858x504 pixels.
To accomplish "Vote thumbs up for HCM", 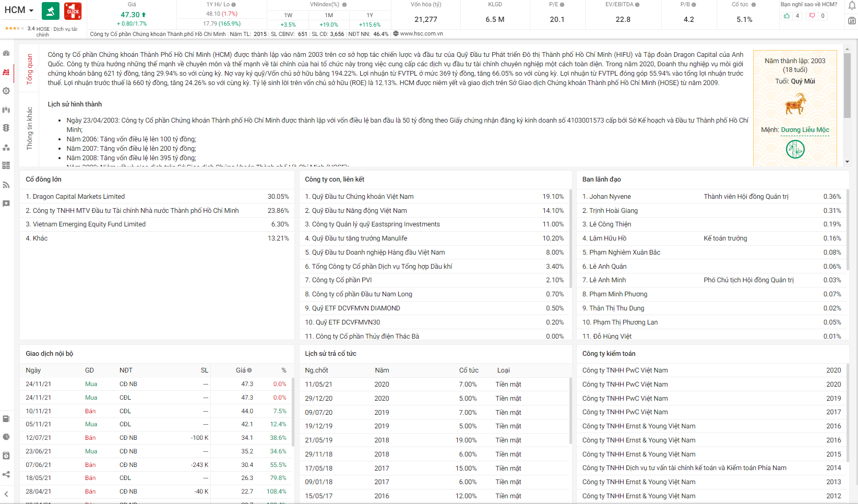I will coord(786,16).
